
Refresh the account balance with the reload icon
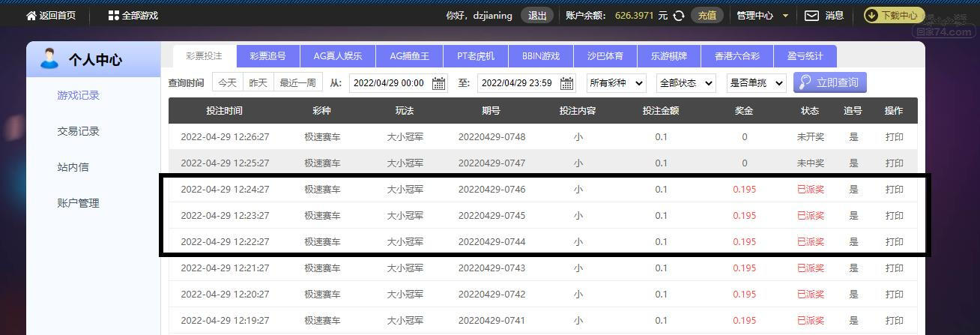pyautogui.click(x=679, y=15)
